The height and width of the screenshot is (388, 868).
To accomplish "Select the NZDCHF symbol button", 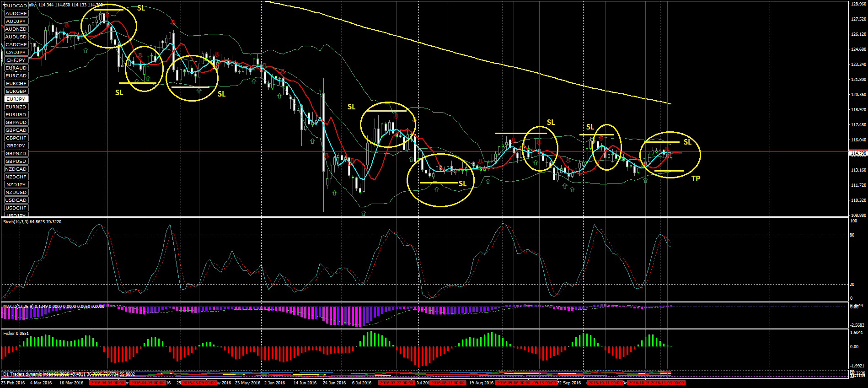I will click(16, 177).
